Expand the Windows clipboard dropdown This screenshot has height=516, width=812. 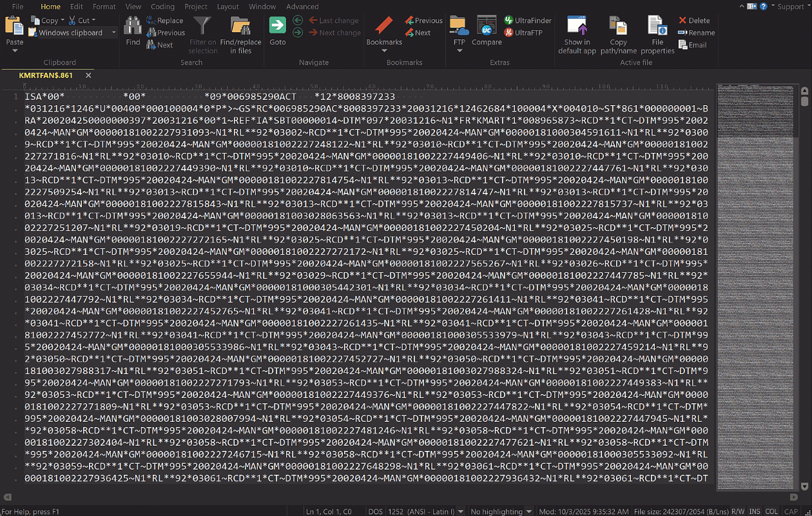click(114, 33)
